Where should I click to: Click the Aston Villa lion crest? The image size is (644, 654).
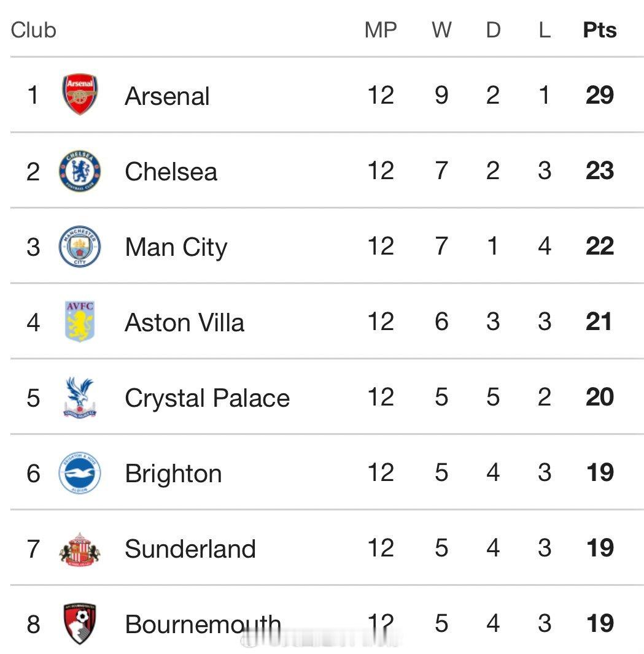80,321
